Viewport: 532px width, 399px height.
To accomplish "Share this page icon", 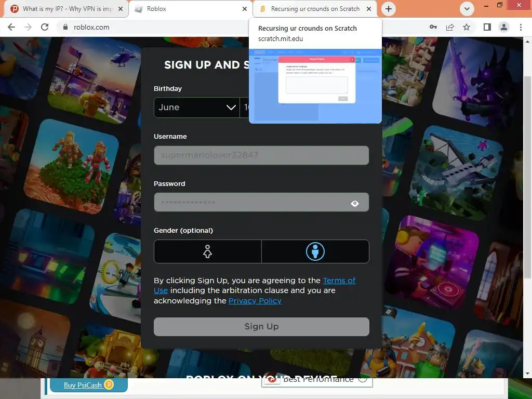I will click(450, 27).
